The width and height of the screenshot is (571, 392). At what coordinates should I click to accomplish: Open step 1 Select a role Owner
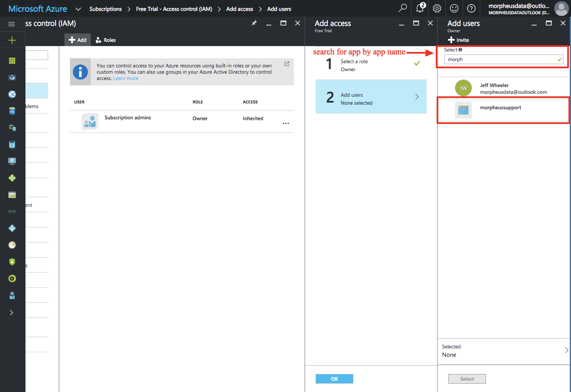tap(371, 63)
